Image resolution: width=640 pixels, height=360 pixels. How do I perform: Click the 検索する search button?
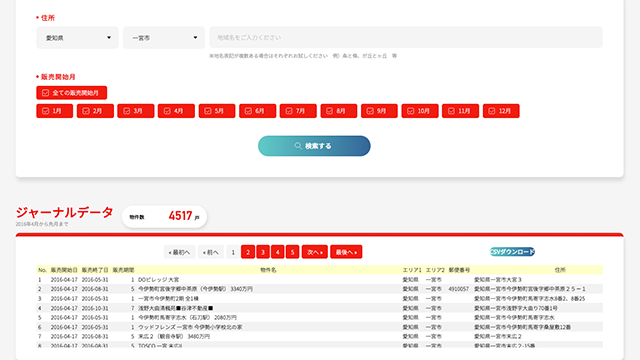click(314, 146)
